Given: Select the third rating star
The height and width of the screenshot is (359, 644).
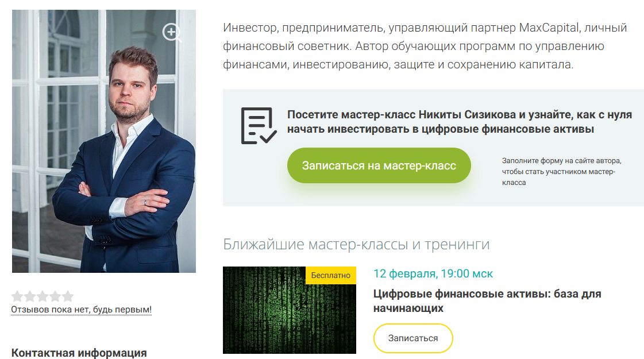Looking at the screenshot, I should [43, 296].
